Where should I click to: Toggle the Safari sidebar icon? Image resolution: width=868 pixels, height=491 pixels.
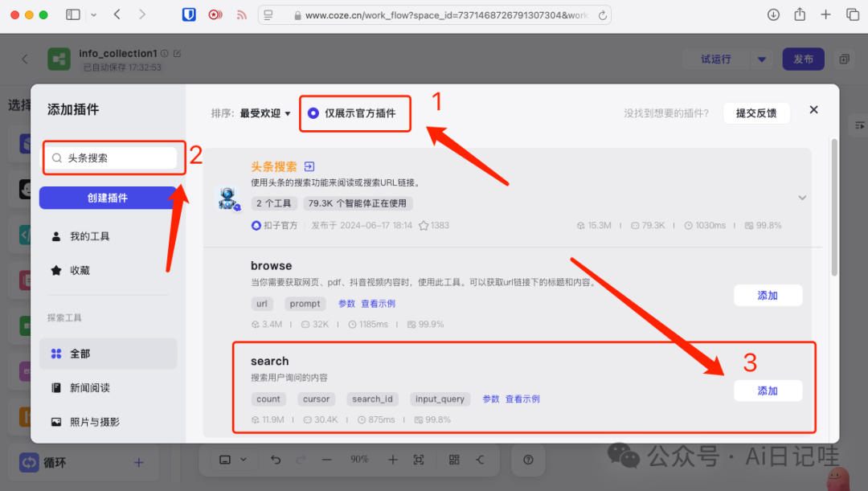pos(73,15)
